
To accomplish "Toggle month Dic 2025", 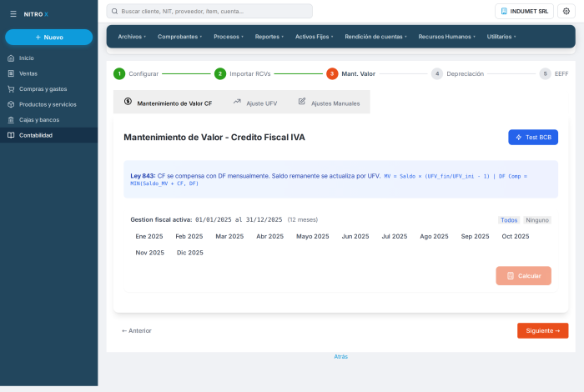I will click(x=190, y=253).
